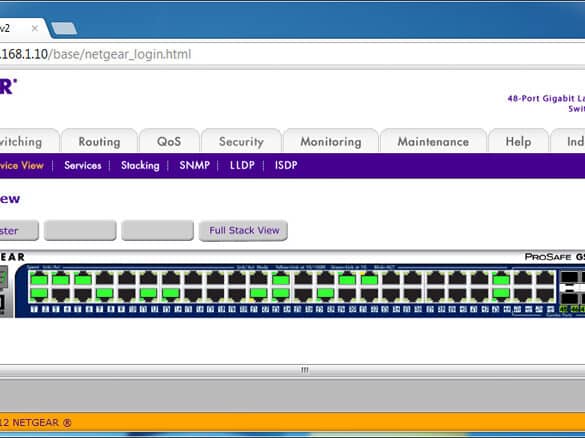The image size is (585, 438).
Task: Select the upper SFP fiber slot
Action: (x=569, y=277)
